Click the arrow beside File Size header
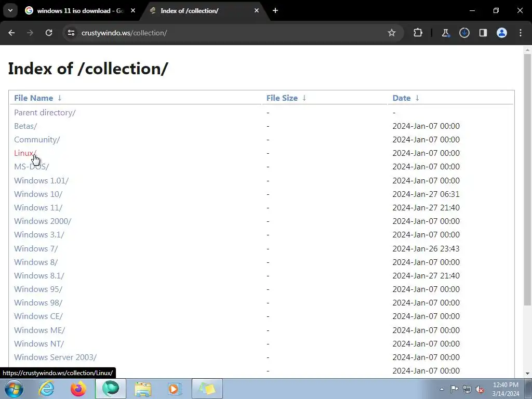 click(x=304, y=98)
